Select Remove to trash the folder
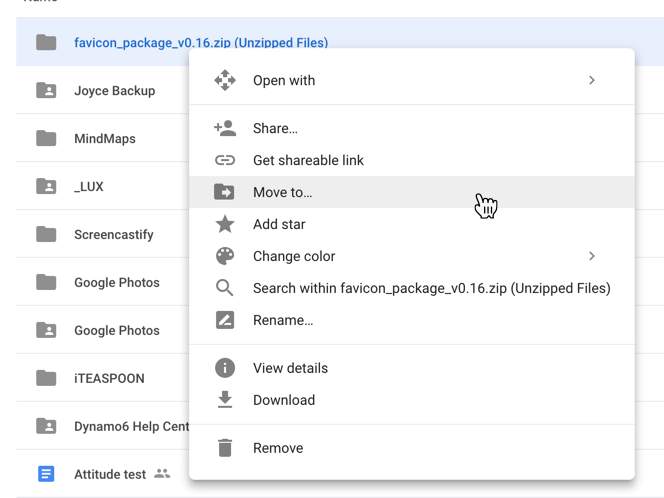 (412, 448)
